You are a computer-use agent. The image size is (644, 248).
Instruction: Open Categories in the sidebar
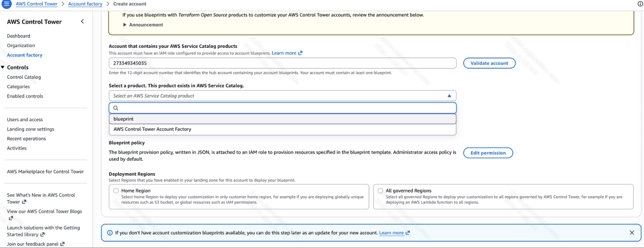point(18,87)
